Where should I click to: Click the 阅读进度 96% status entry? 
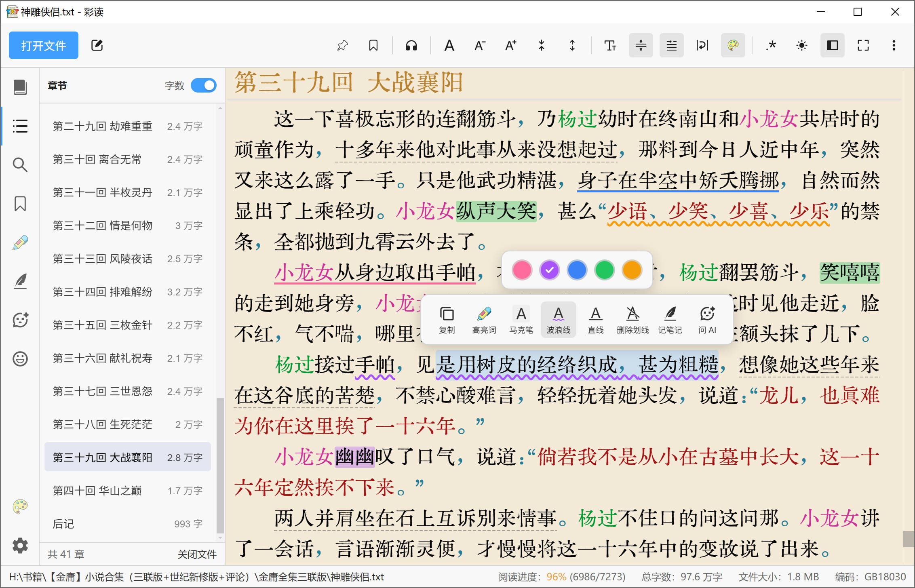[562, 577]
